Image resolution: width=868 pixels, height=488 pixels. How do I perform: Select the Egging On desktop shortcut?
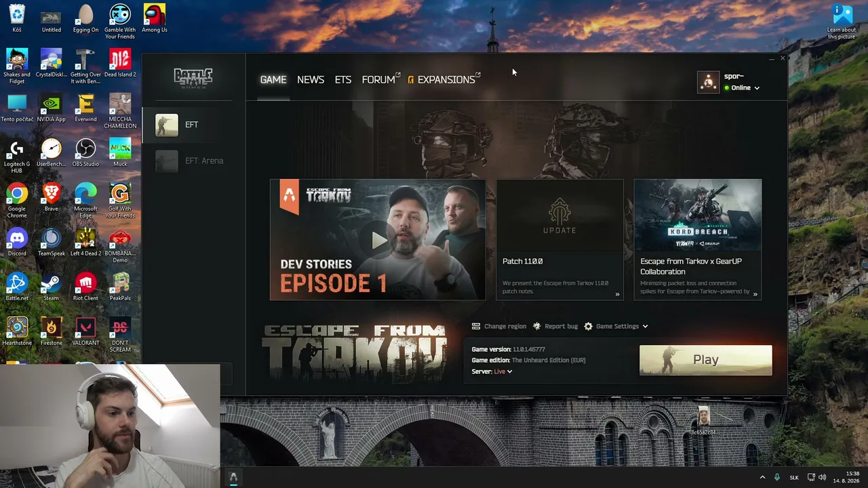click(x=85, y=18)
